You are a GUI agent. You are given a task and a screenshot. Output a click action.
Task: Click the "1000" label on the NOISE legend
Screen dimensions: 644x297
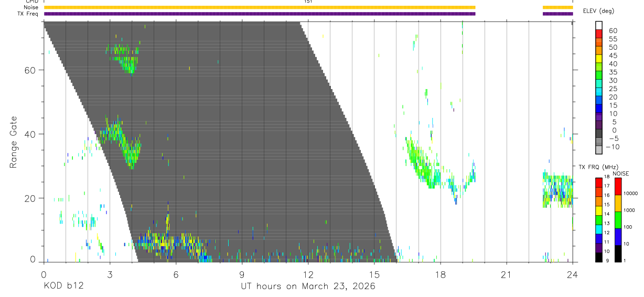(x=629, y=210)
